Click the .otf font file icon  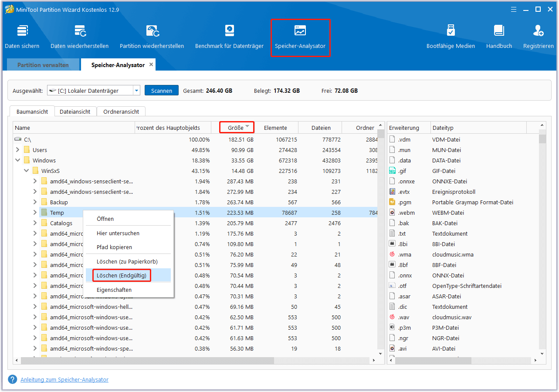(x=392, y=286)
